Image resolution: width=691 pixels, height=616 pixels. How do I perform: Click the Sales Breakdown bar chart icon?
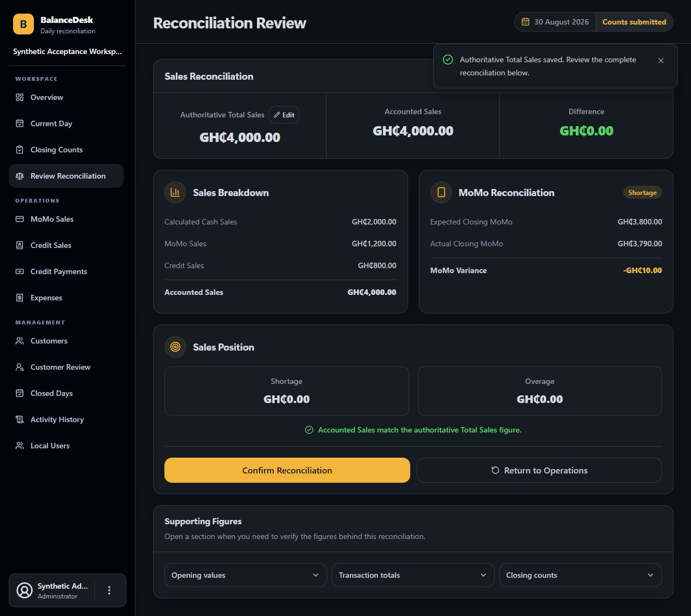point(175,192)
